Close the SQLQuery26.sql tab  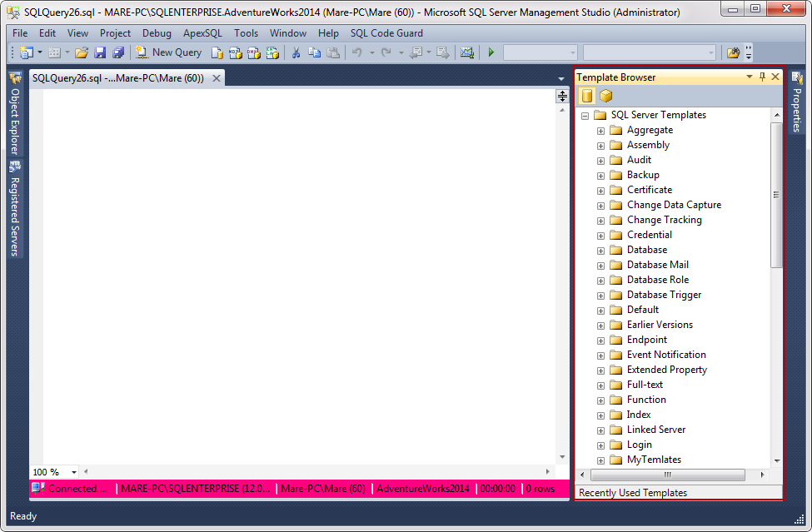coord(217,78)
